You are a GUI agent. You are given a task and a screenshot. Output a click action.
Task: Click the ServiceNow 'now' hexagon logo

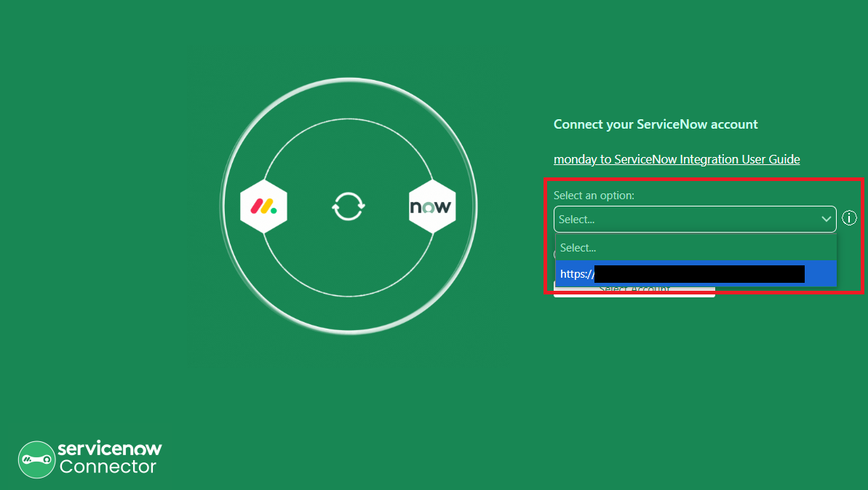pyautogui.click(x=431, y=207)
